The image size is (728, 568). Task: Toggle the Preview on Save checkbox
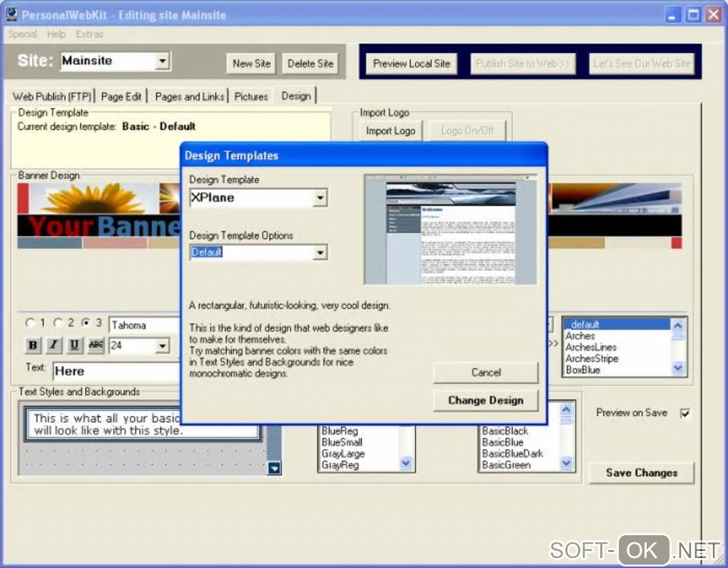(x=685, y=413)
